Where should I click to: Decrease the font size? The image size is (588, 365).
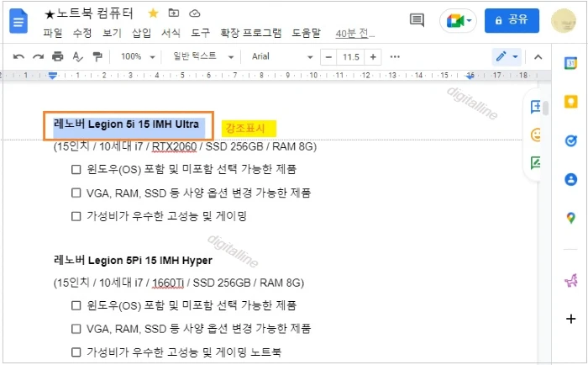pos(328,57)
